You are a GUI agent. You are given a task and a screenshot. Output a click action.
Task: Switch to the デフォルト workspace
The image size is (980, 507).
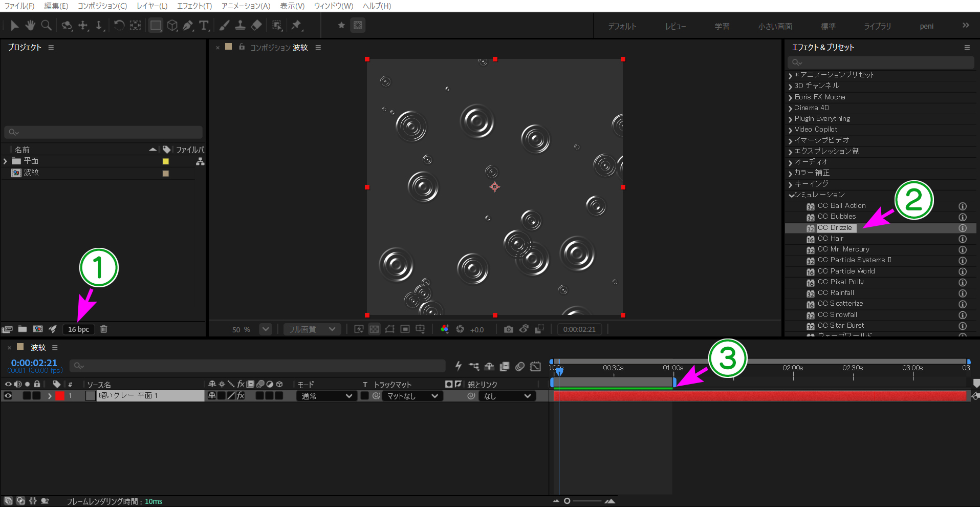(x=622, y=26)
